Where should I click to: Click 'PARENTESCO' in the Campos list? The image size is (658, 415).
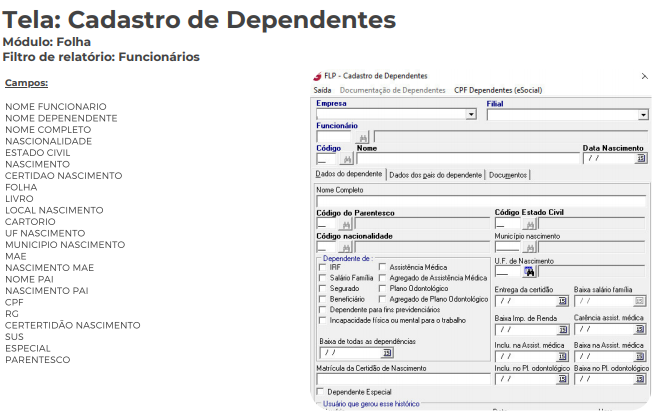coord(38,360)
